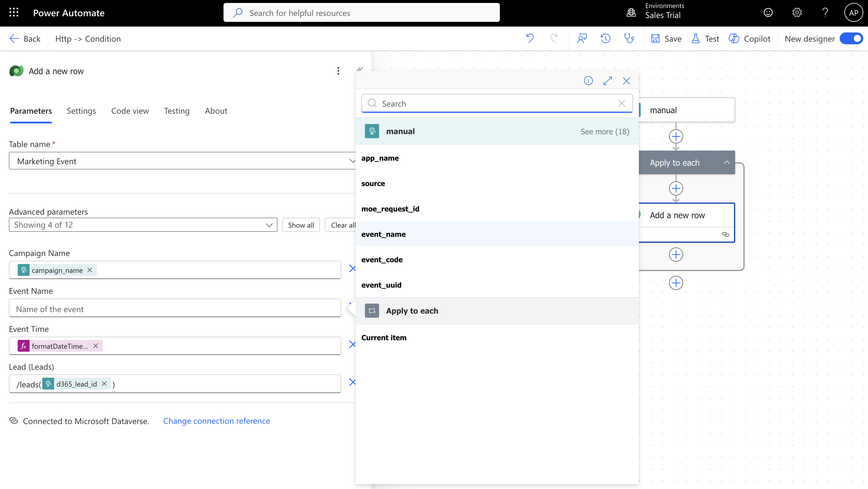Open the settings gear

(797, 13)
